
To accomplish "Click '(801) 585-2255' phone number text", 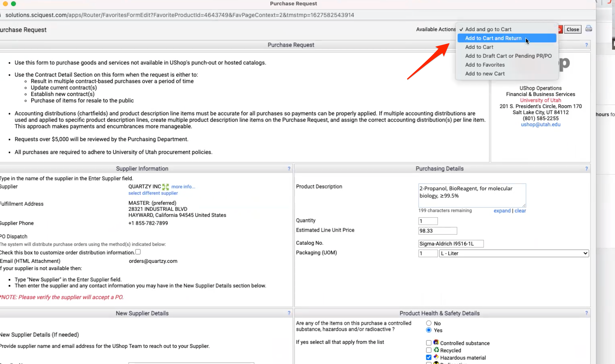I will (540, 119).
